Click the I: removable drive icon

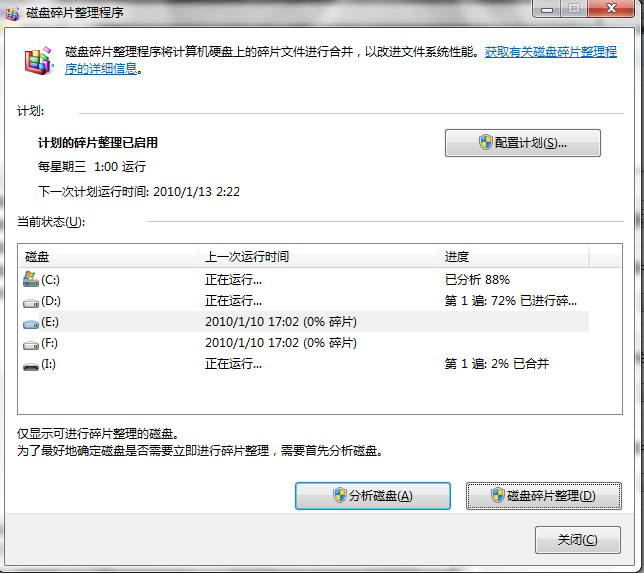[31, 365]
